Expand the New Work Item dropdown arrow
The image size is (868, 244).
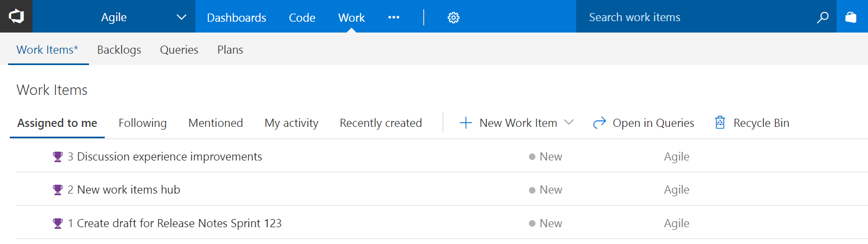tap(569, 123)
